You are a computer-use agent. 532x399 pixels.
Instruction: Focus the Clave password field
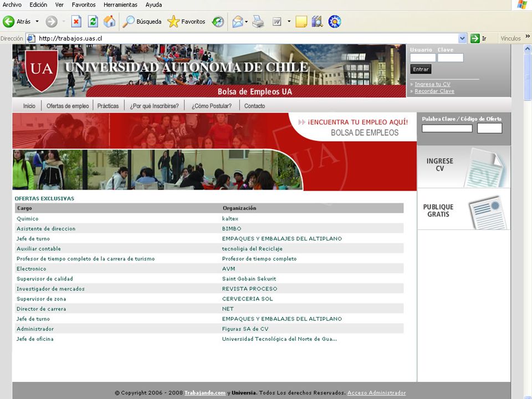(x=450, y=58)
